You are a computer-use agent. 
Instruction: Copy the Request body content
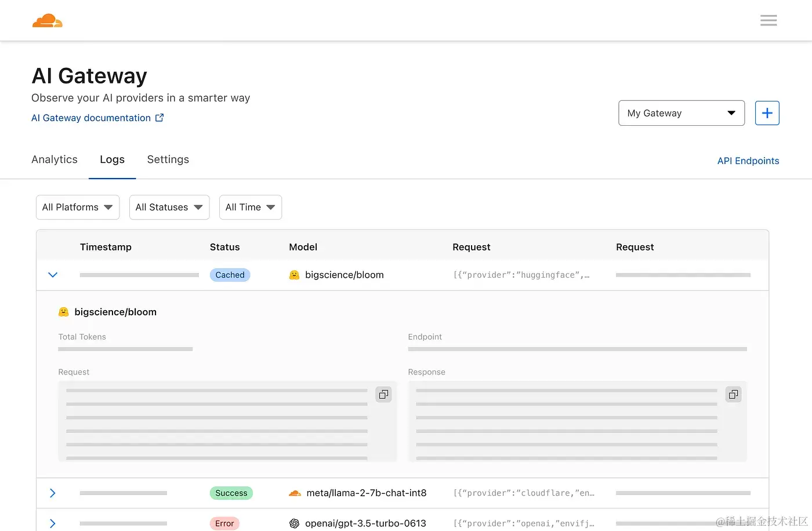click(383, 394)
